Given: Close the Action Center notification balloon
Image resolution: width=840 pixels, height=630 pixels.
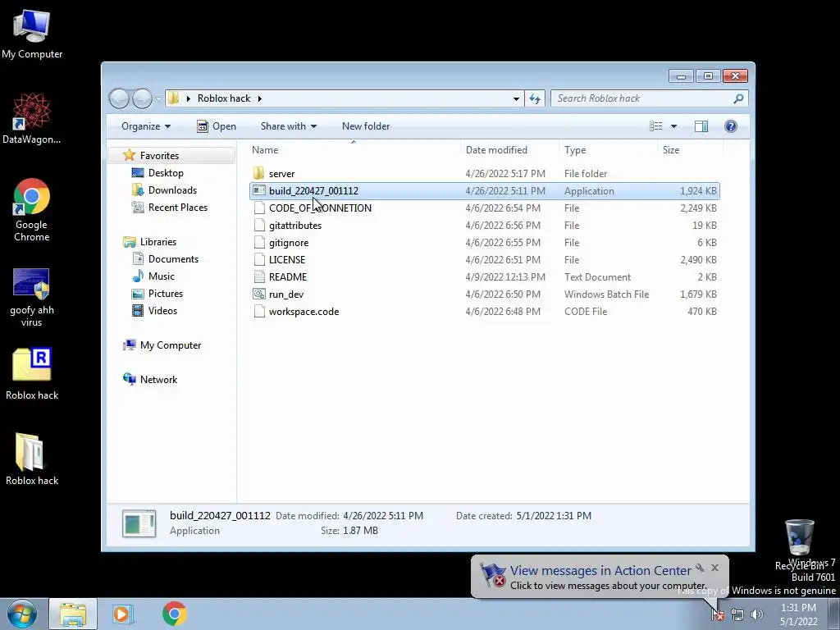Looking at the screenshot, I should click(x=714, y=568).
